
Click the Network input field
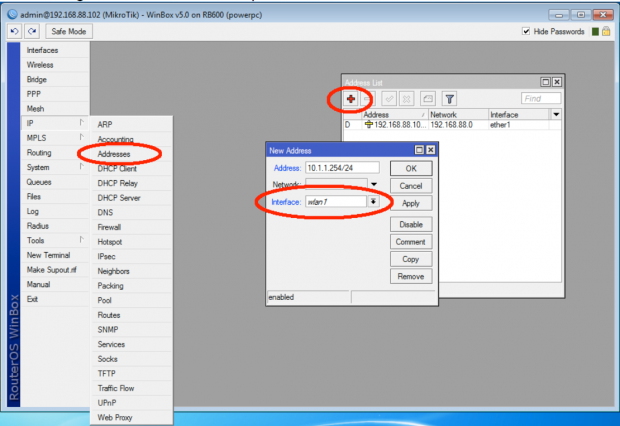pyautogui.click(x=336, y=184)
